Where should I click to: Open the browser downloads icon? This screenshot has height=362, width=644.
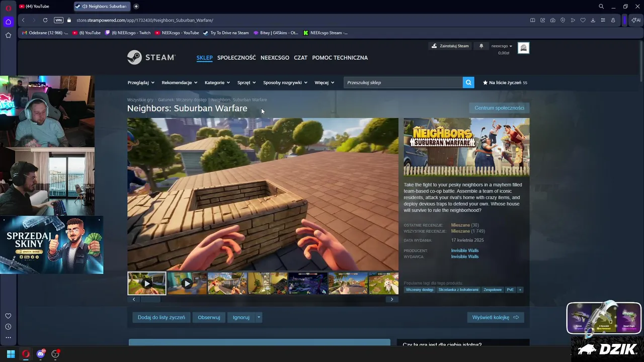click(x=593, y=20)
